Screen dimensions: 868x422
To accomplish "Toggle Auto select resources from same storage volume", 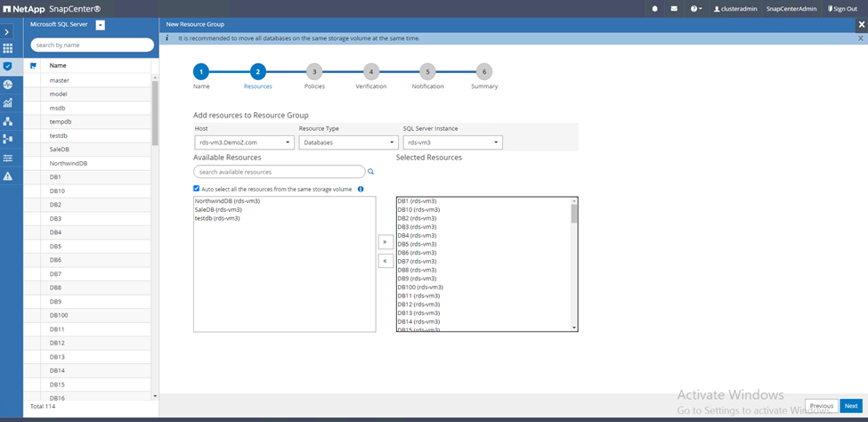I will point(197,189).
